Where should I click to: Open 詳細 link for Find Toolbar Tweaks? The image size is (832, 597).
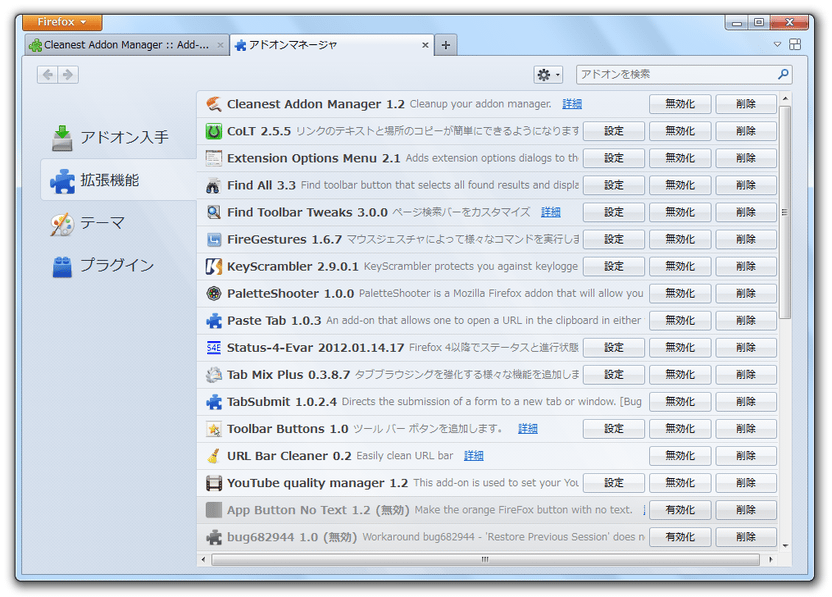[551, 212]
